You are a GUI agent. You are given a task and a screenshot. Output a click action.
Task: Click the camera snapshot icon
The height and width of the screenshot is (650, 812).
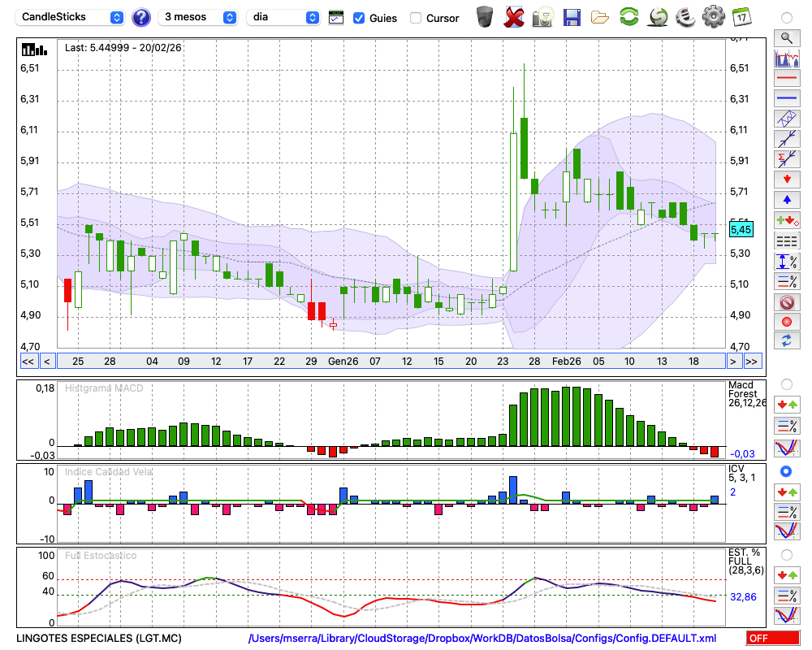click(542, 17)
